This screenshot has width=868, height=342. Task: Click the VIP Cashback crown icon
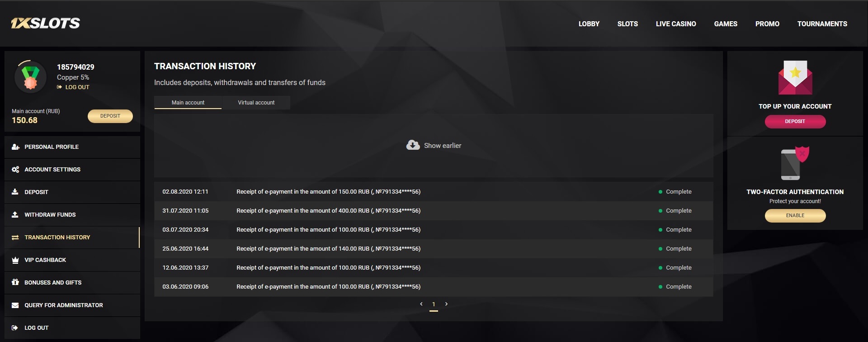[15, 260]
